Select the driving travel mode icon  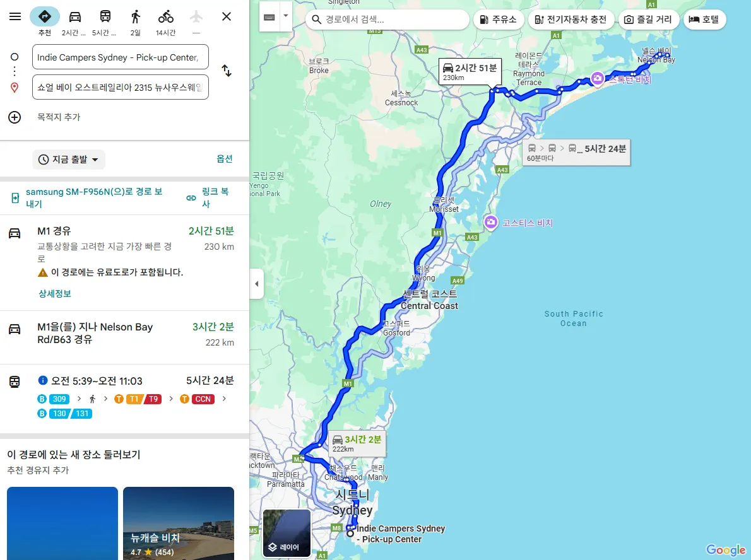[74, 17]
